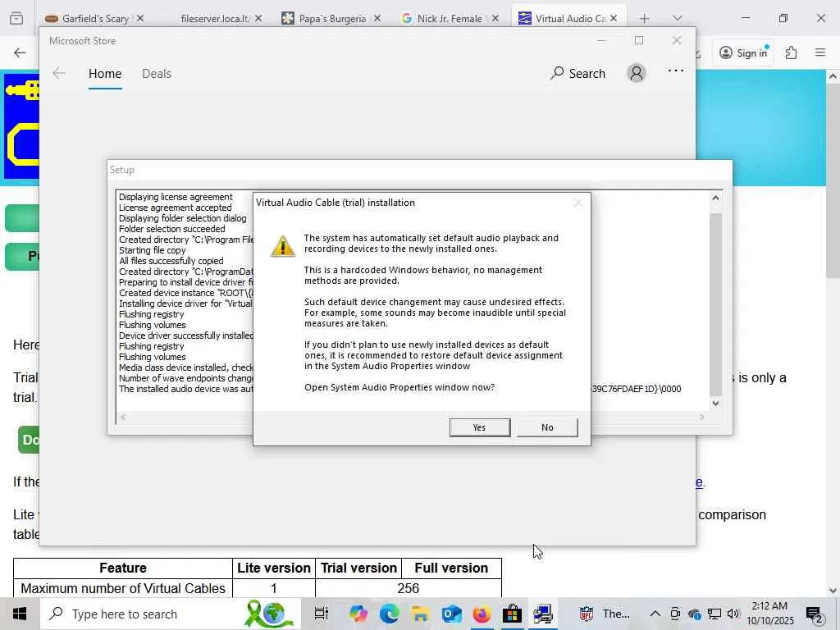Viewport: 840px width, 630px height.
Task: Open Microsoft Store from the taskbar
Action: tap(512, 614)
